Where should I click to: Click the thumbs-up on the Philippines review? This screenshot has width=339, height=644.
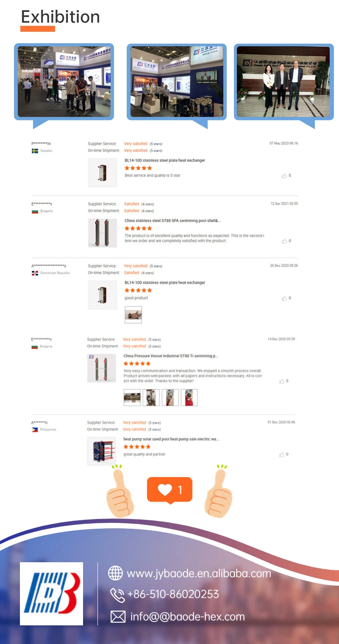point(282,455)
